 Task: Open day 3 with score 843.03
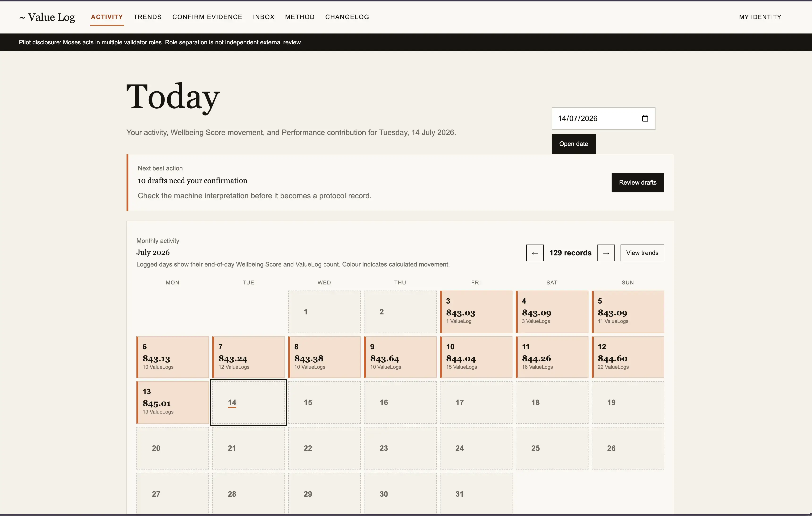click(x=476, y=312)
